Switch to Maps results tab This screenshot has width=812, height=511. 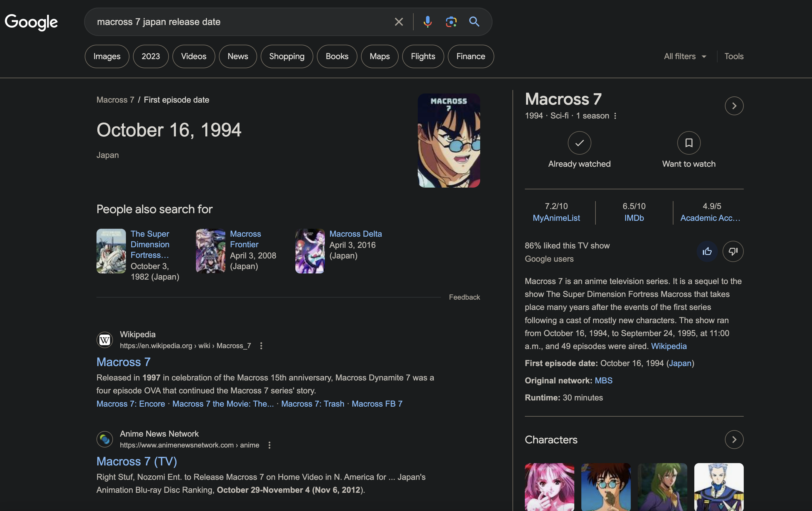pyautogui.click(x=379, y=56)
